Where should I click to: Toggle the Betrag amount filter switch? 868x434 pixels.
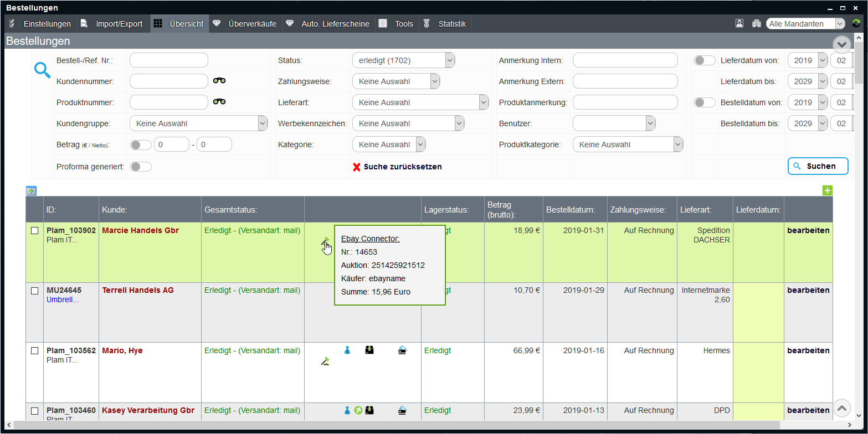141,144
